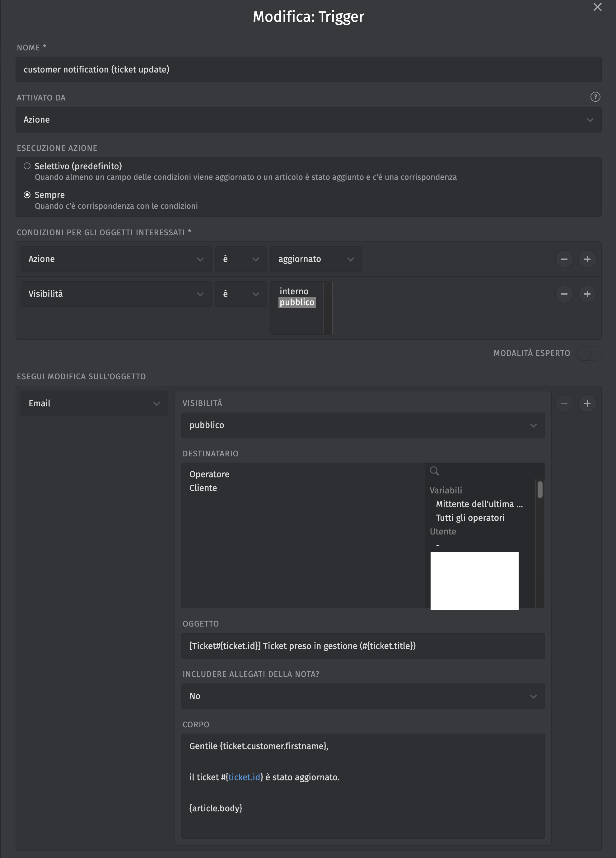Select the Sempre radio option
This screenshot has height=858, width=616.
click(x=27, y=195)
